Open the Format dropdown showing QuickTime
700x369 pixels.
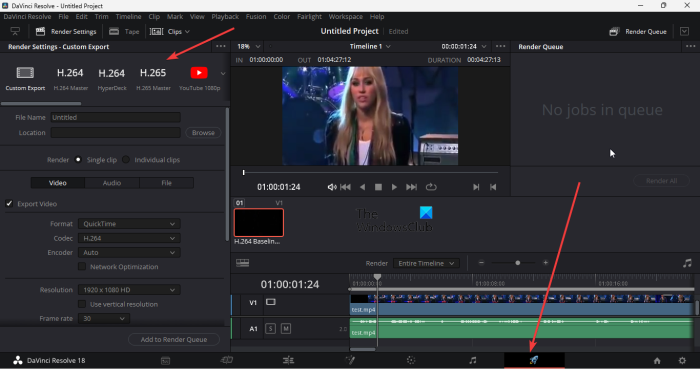129,224
